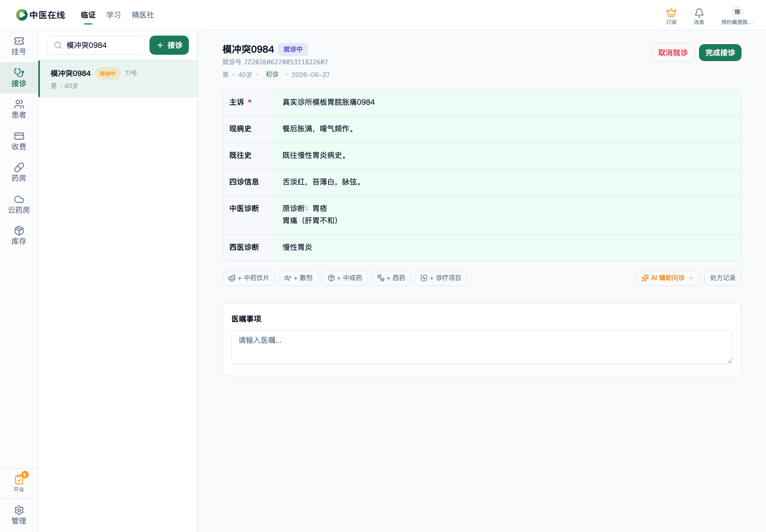
Task: Edit the 主诉 field
Action: (x=507, y=103)
